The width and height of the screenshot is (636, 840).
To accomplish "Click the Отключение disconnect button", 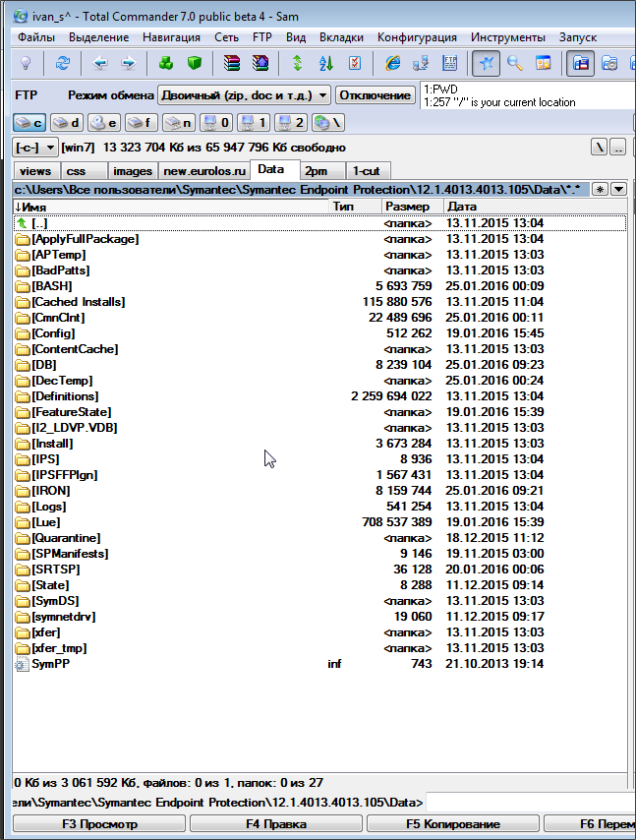I will pos(376,95).
